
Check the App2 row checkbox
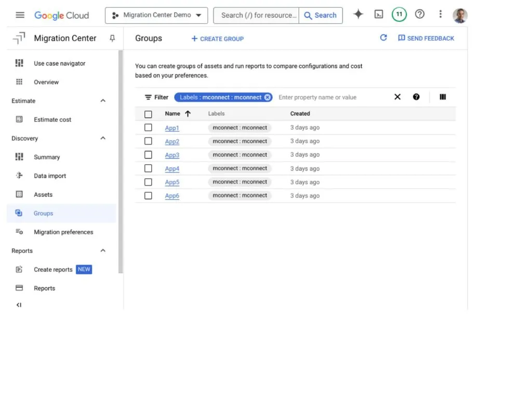(148, 141)
